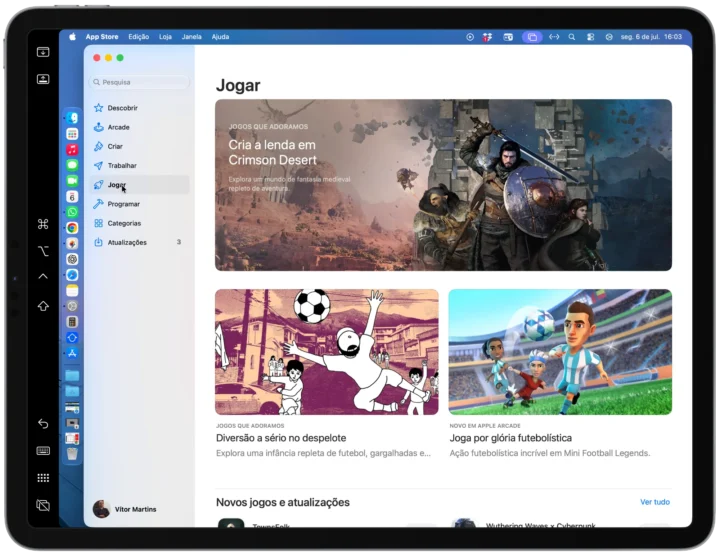The image size is (720, 557).
Task: Click the 'Novos jogos e atualizações' heading
Action: 282,502
